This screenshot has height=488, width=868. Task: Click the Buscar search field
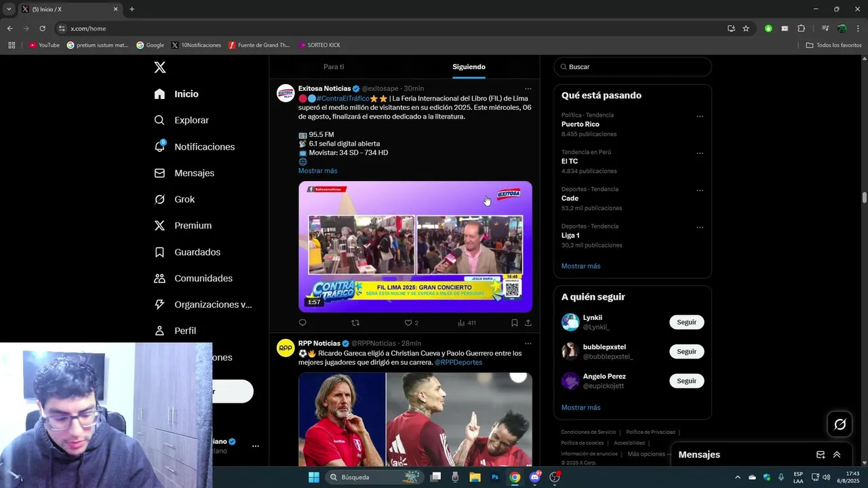(x=633, y=67)
